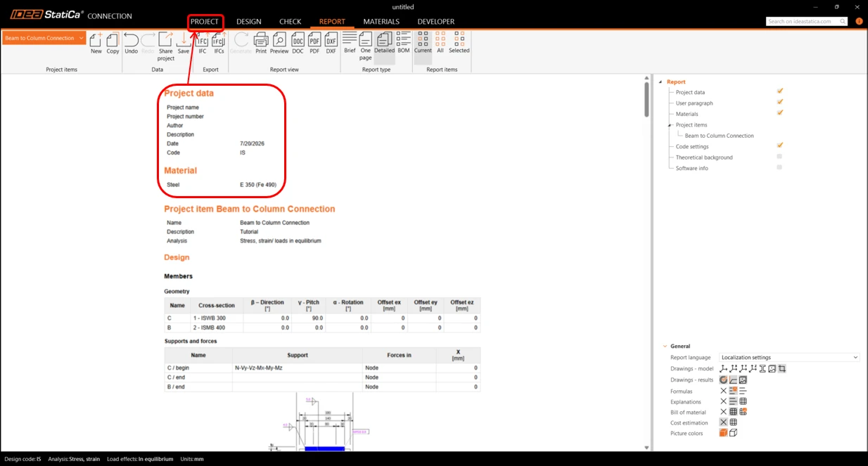
Task: Switch to MATERIALS tab
Action: (381, 22)
